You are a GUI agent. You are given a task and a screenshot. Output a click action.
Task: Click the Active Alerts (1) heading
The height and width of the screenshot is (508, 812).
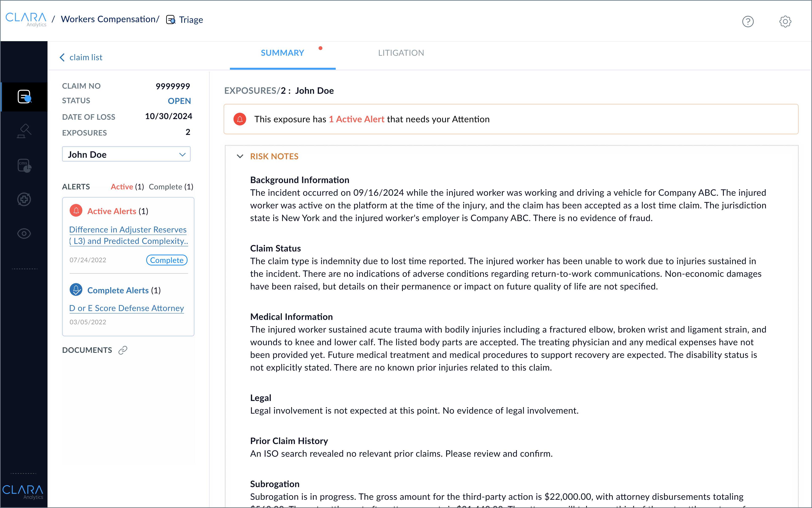click(118, 211)
